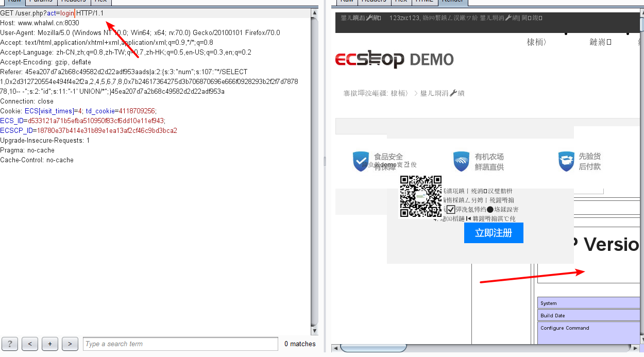The width and height of the screenshot is (644, 357).
Task: Click the '123zxc123' username in top bar
Action: 404,18
